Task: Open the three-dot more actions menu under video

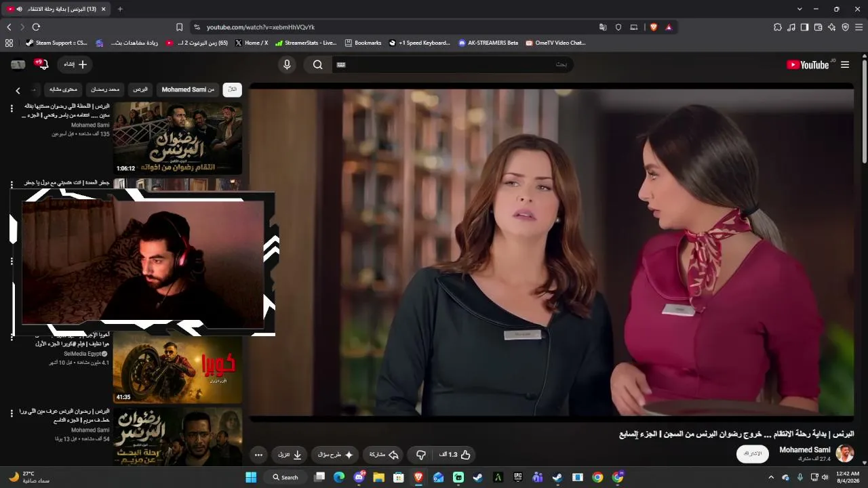Action: (x=258, y=455)
